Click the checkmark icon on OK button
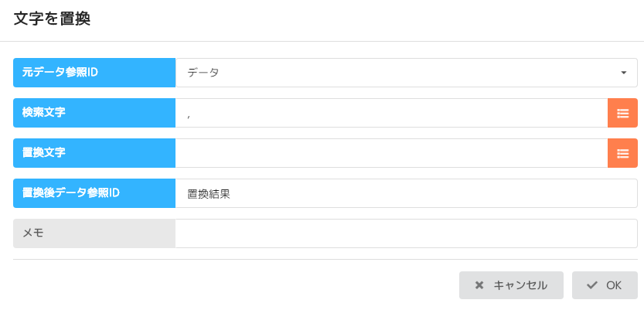 (592, 285)
